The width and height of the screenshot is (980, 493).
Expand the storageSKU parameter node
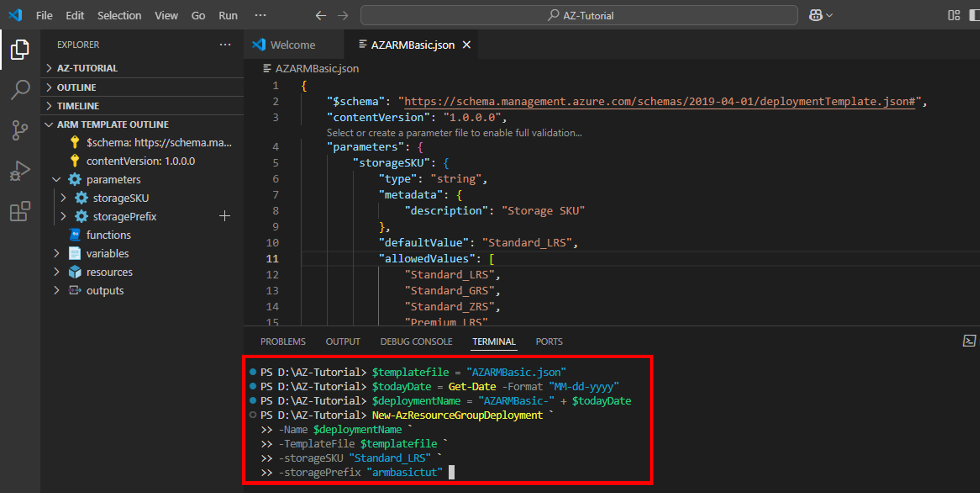64,198
